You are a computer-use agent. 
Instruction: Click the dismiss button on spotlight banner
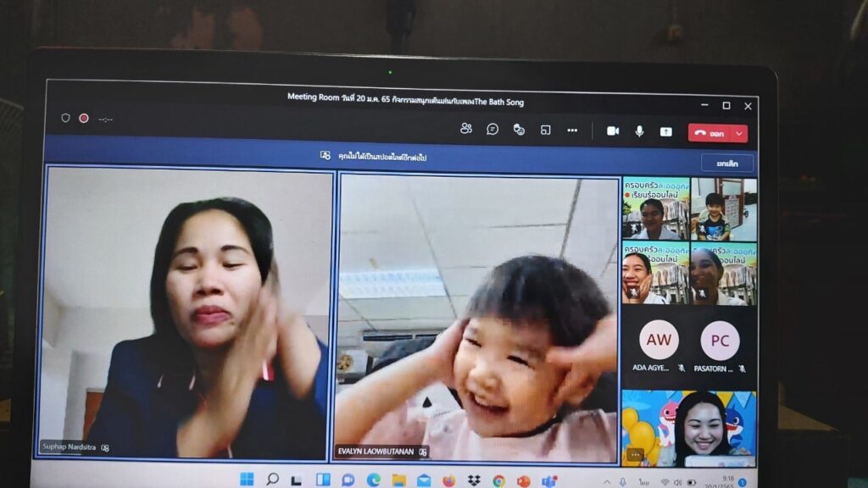(726, 163)
